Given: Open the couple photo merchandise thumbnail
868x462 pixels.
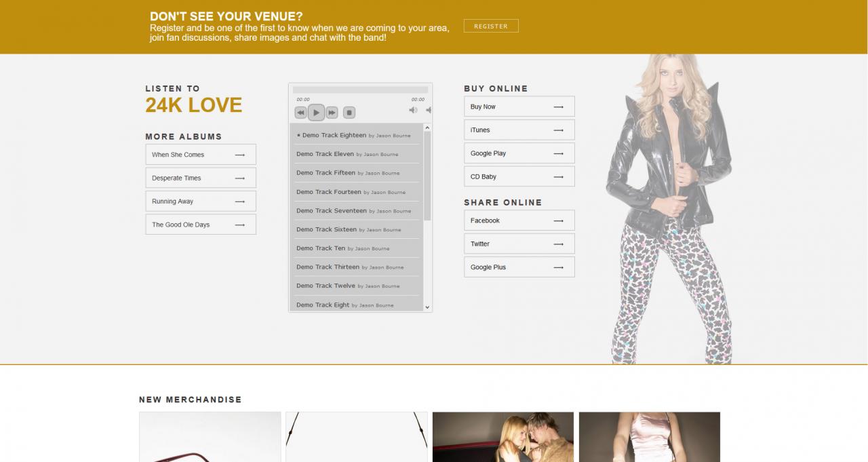Looking at the screenshot, I should tap(503, 437).
